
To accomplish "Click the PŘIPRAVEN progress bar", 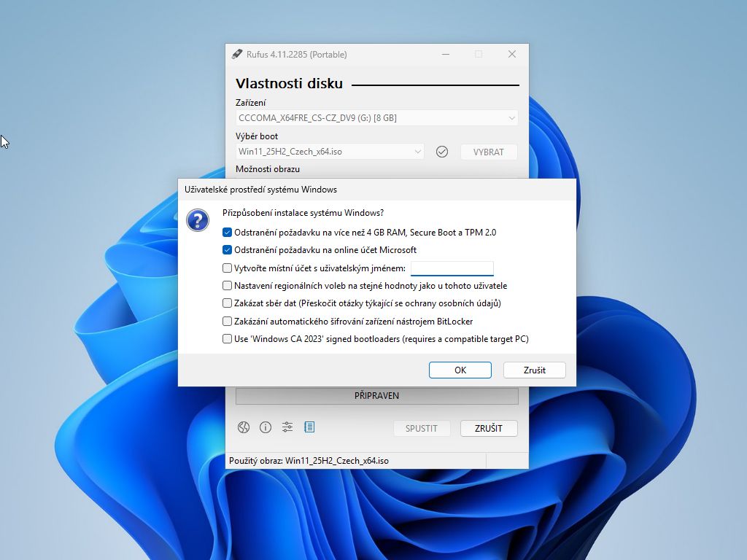I will [376, 396].
